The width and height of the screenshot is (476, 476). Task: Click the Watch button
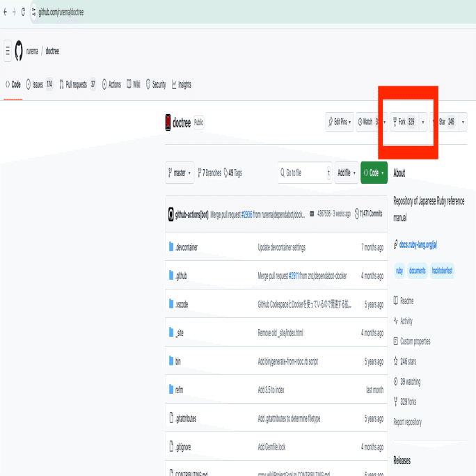(x=369, y=122)
